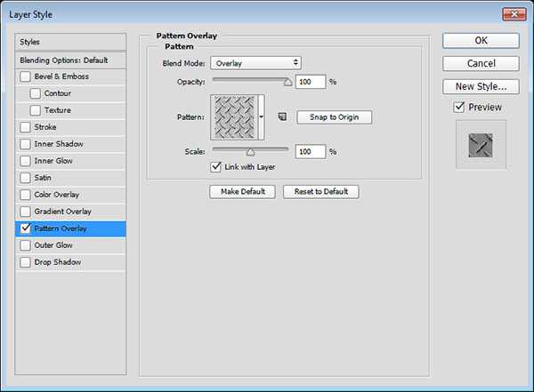
Task: Click the Make Default button
Action: click(243, 192)
